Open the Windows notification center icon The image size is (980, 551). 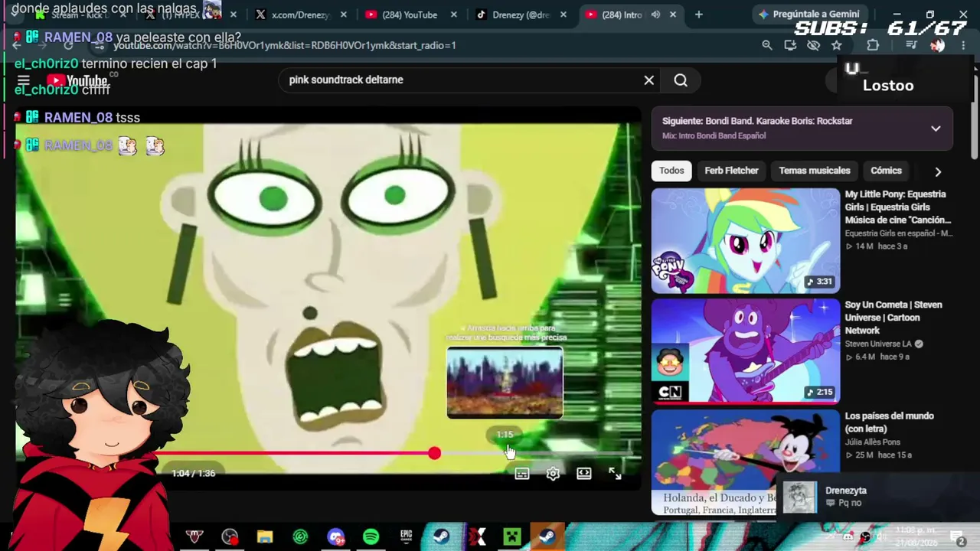pos(957,537)
